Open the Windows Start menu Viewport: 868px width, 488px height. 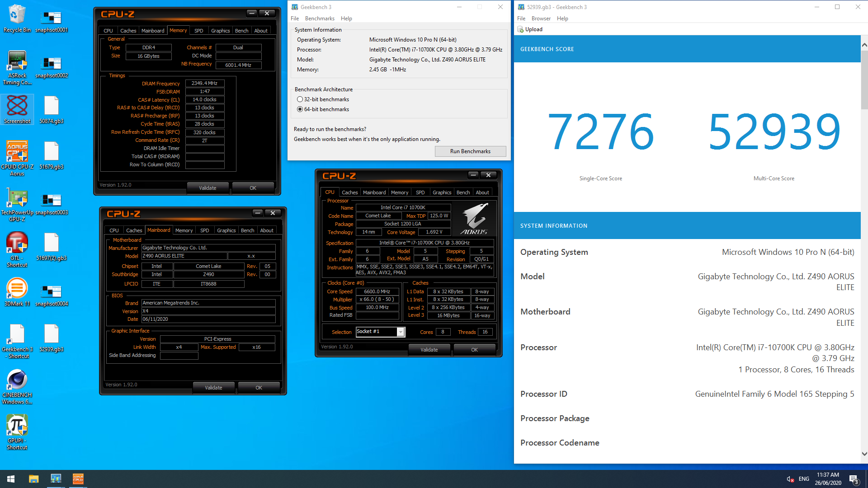coord(11,479)
